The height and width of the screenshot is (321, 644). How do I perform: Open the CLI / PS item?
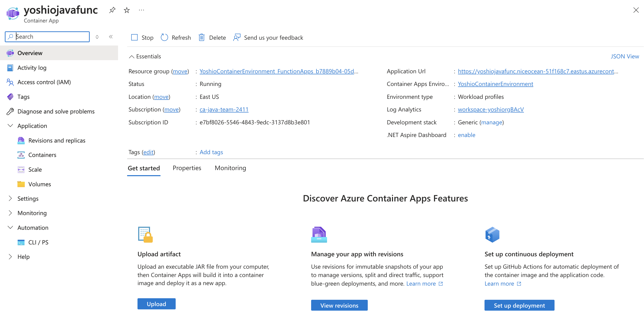(38, 242)
